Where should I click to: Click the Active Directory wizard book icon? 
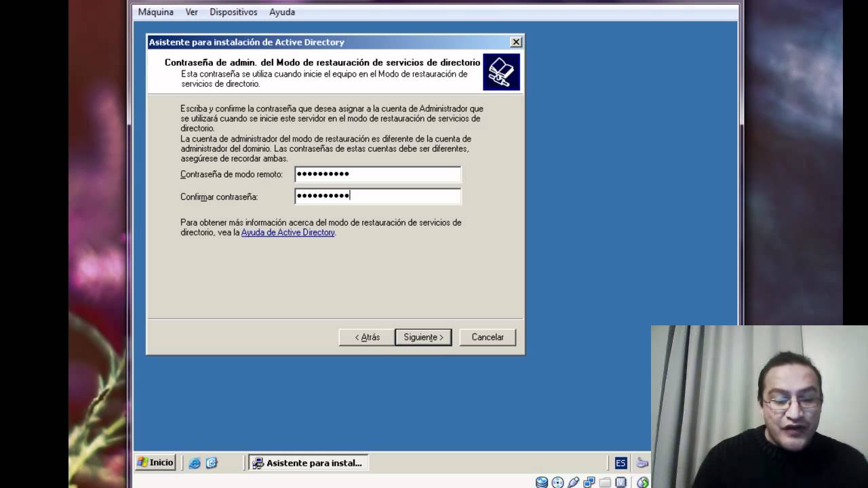click(501, 72)
